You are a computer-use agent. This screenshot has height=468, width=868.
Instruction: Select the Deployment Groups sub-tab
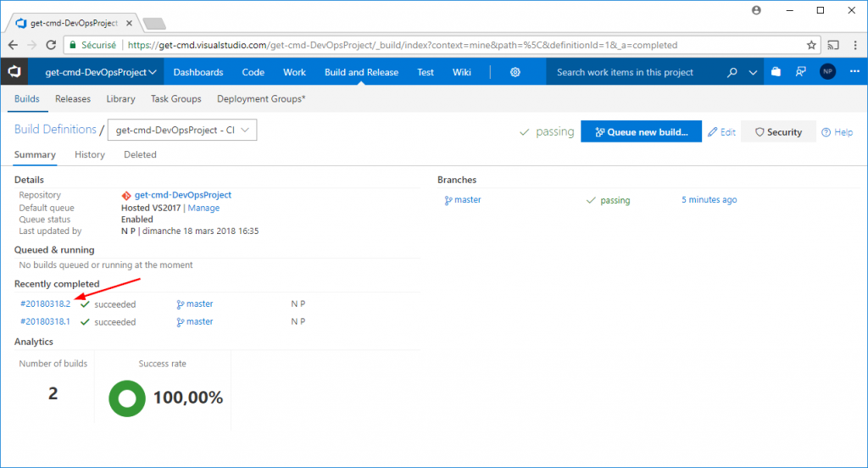tap(261, 98)
